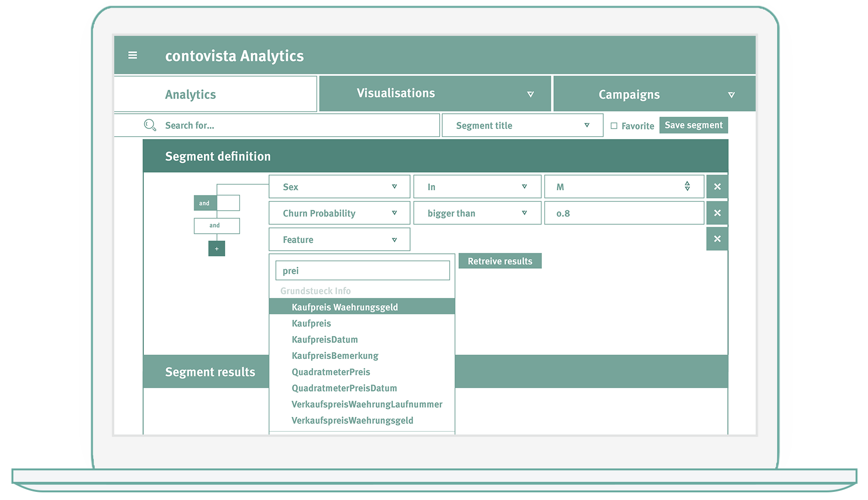
Task: Switch to the Analytics tab
Action: (x=215, y=94)
